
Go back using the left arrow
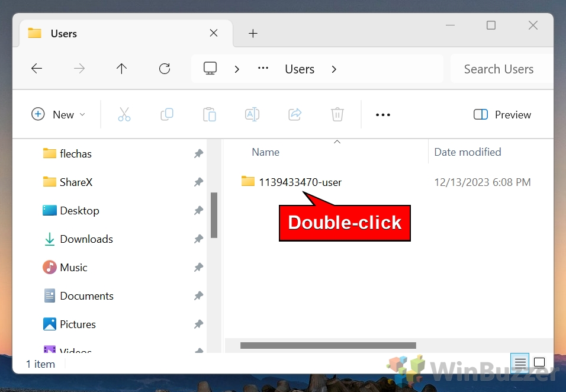[37, 69]
